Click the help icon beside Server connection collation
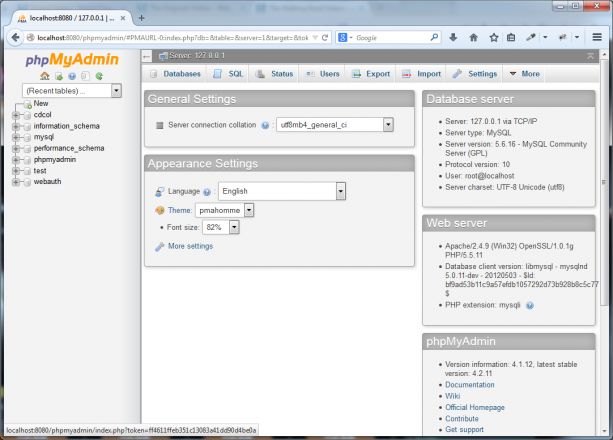 pyautogui.click(x=265, y=126)
